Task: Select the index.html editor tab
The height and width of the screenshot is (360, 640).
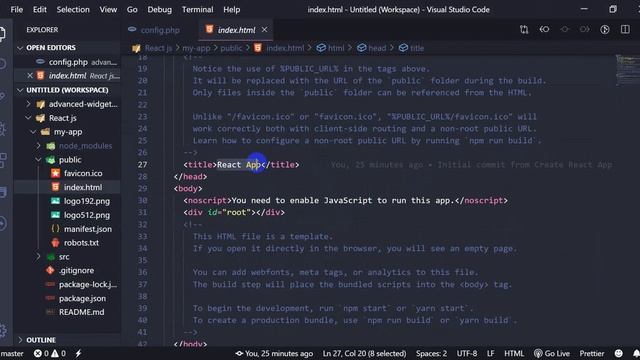Action: coord(236,30)
